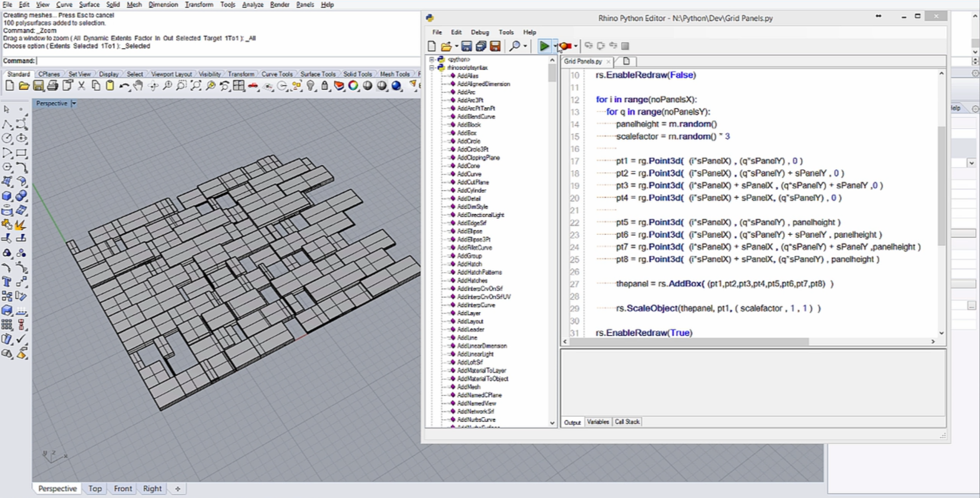Open the dropdown arrow next to Open icon
The width and height of the screenshot is (980, 498).
[x=456, y=46]
